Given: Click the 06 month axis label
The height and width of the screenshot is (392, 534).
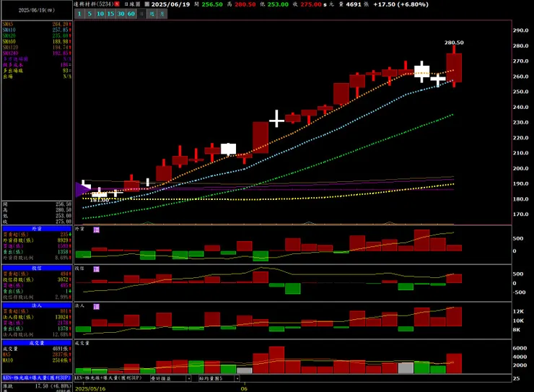Looking at the screenshot, I should pyautogui.click(x=244, y=388).
